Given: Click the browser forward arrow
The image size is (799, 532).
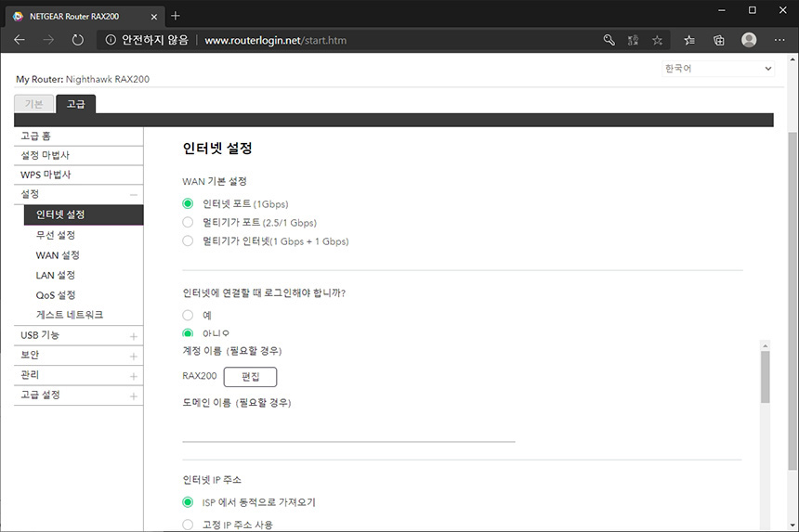Looking at the screenshot, I should click(48, 40).
